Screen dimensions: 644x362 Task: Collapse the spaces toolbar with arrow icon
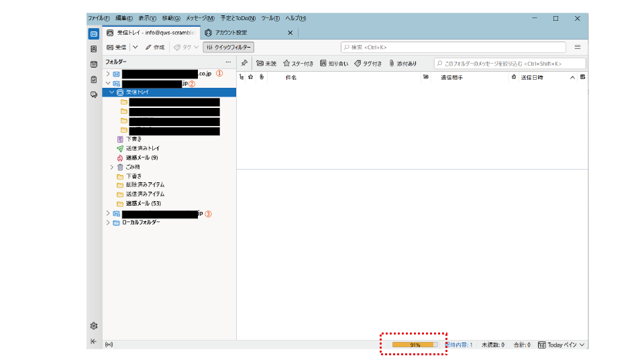[x=94, y=342]
